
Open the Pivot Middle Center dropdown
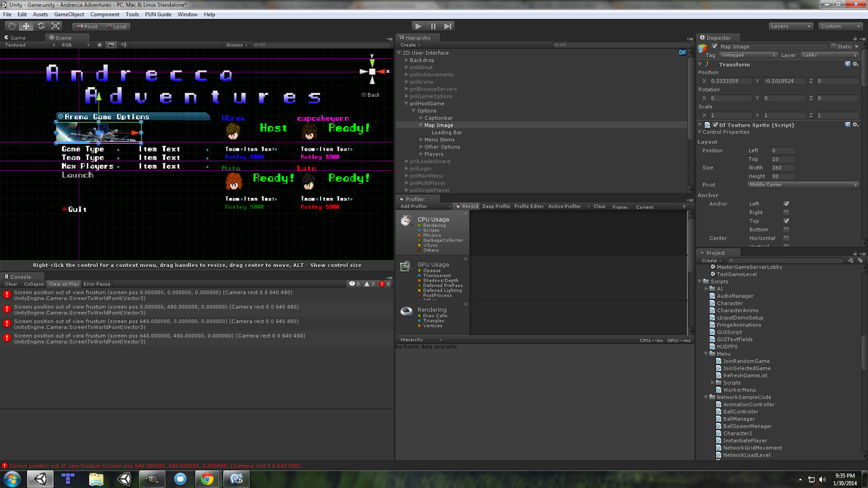click(802, 185)
